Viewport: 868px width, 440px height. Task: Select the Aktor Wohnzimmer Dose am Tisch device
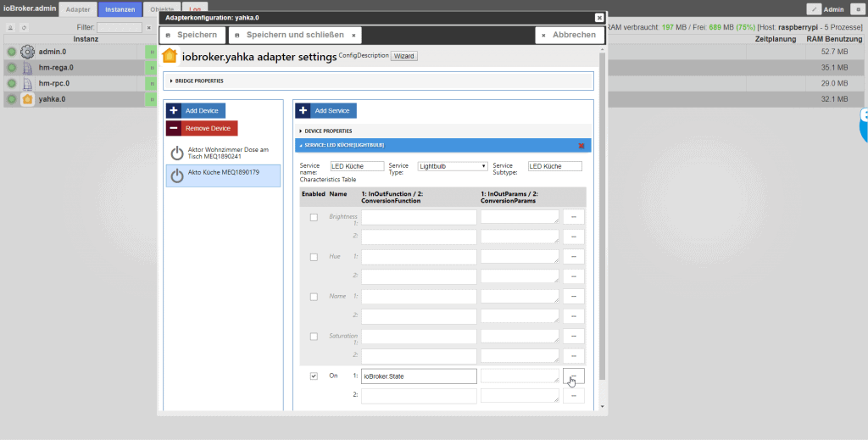223,153
